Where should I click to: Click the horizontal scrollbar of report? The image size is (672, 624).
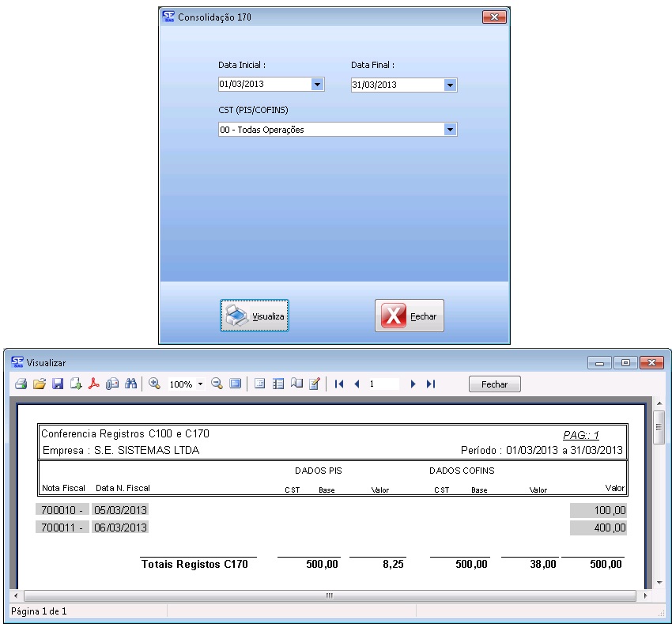330,595
